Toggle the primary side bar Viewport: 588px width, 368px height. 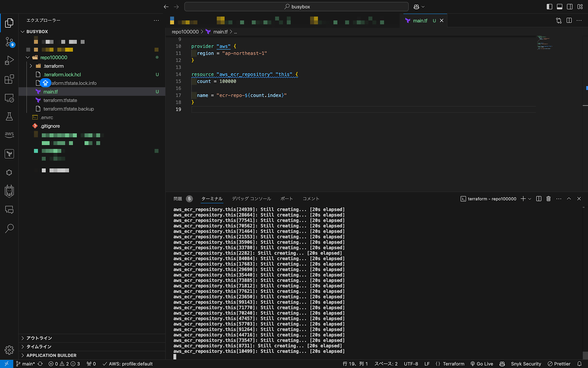point(549,7)
